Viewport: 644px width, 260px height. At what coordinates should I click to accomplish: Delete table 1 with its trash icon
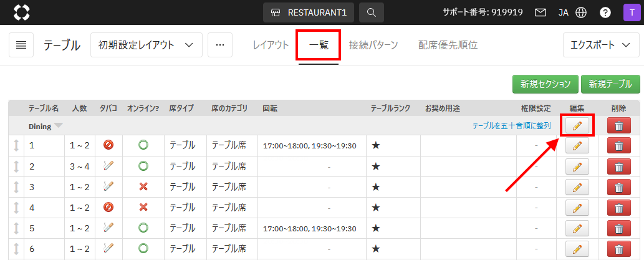point(618,146)
